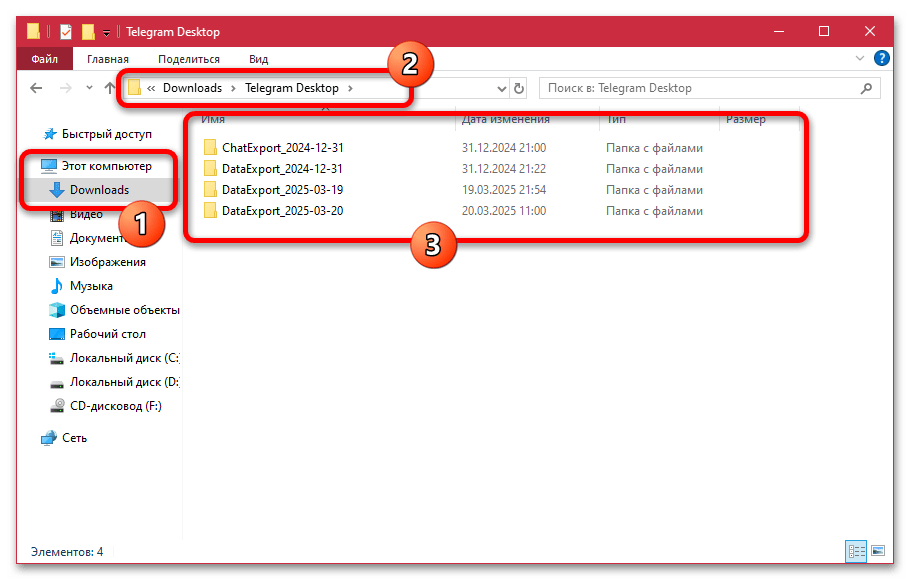The height and width of the screenshot is (580, 910).
Task: Expand the address bar history dropdown
Action: click(502, 89)
